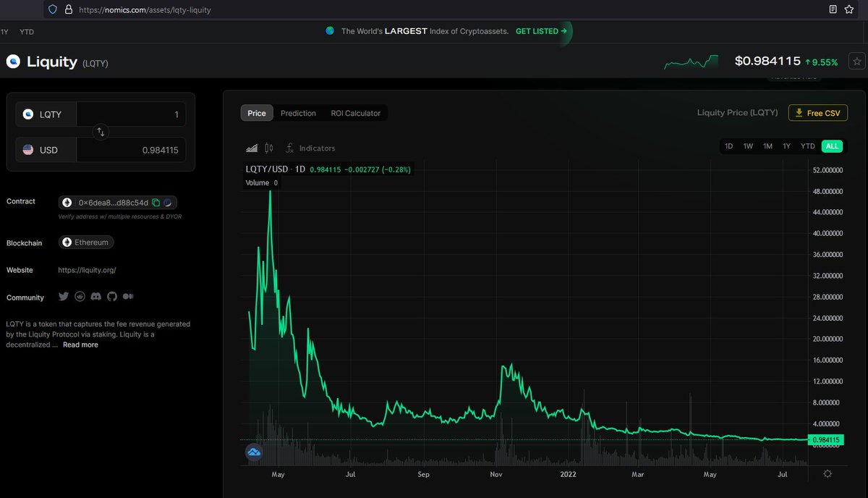
Task: Open chart settings gear icon
Action: tap(827, 473)
